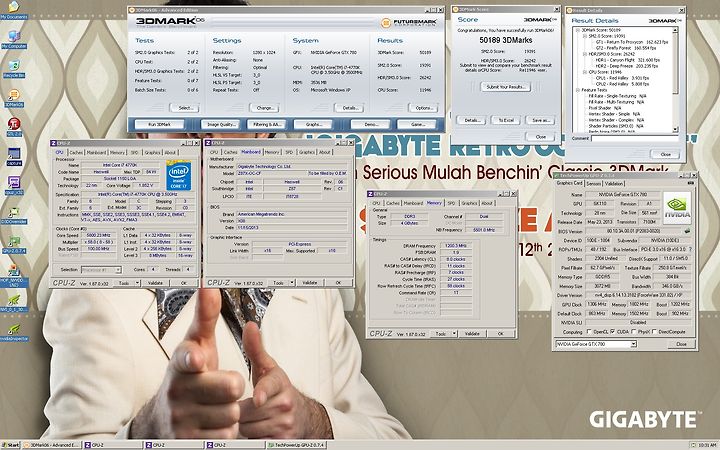Click the GPU-Z camera screenshot icon
The width and height of the screenshot is (720, 450).
pos(690,183)
